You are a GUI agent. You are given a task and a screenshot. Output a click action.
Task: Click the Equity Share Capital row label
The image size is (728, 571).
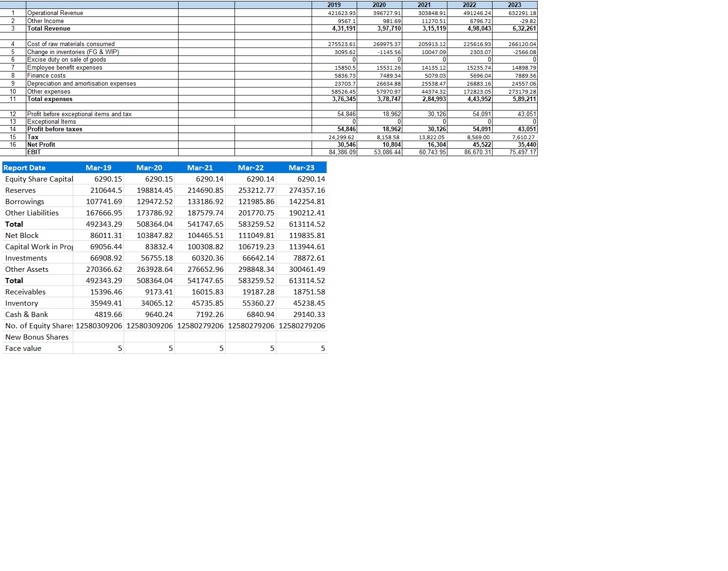(x=39, y=179)
